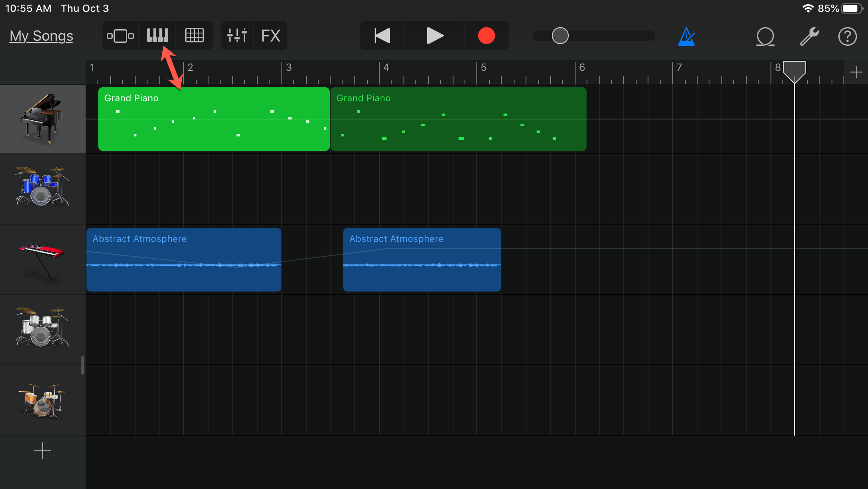Add a new track with the plus button
Viewport: 868px width, 489px height.
[42, 451]
